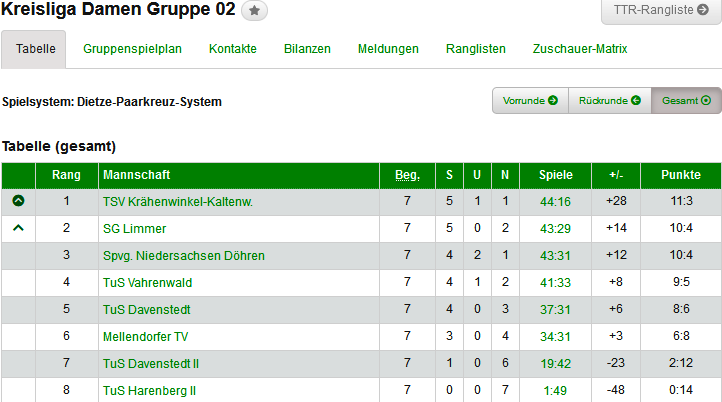Click the promotion arrow icon for rank 1
Viewport: 722px width, 402px height.
pyautogui.click(x=18, y=201)
